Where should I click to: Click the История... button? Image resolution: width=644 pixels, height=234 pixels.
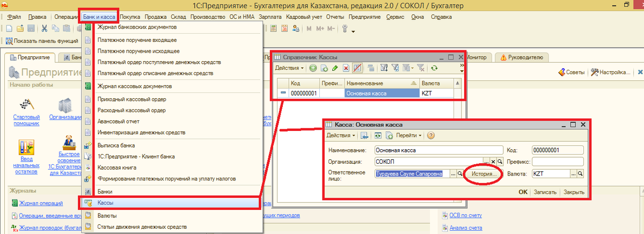coord(484,174)
